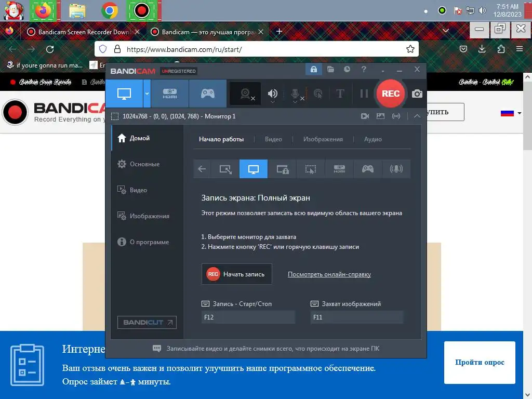The width and height of the screenshot is (532, 399).
Task: Click image icon in status row
Action: click(380, 116)
